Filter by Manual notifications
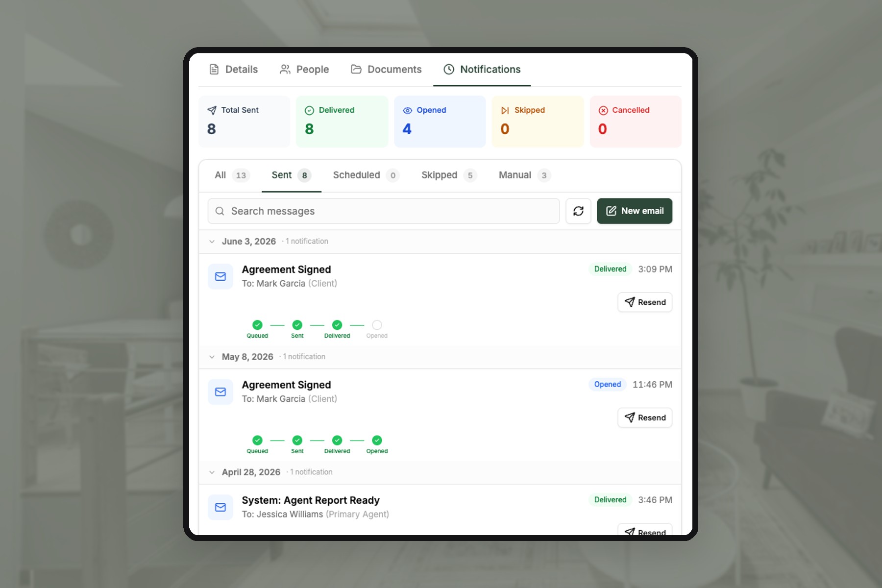The height and width of the screenshot is (588, 882). point(525,175)
